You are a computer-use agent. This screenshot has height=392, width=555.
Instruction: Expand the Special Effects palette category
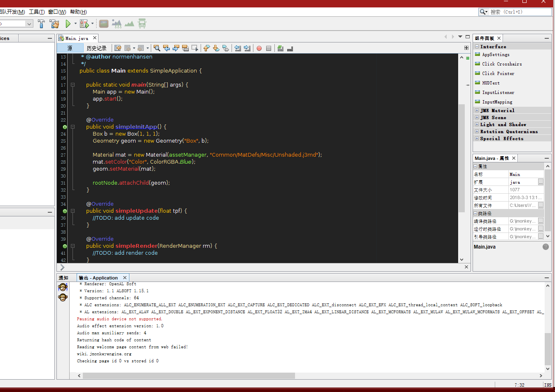477,138
